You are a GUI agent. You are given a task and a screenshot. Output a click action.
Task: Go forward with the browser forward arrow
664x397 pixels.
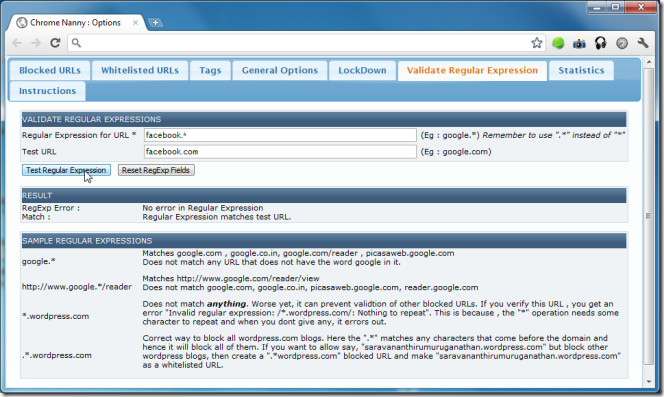tap(36, 43)
